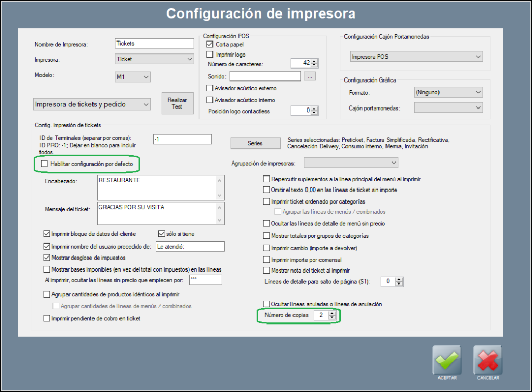Increase Número de copias with up arrow
Screen dimensions: 532x392
[x=332, y=313]
